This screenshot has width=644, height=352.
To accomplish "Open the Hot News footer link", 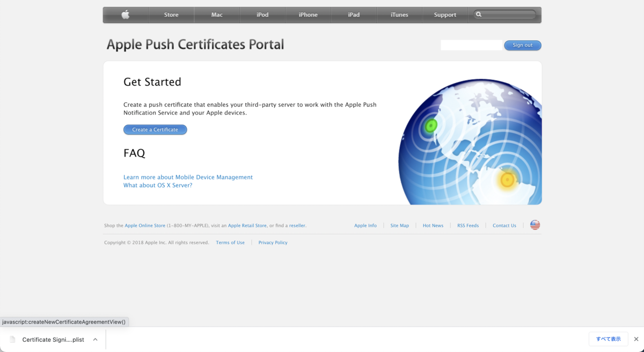I will point(433,226).
